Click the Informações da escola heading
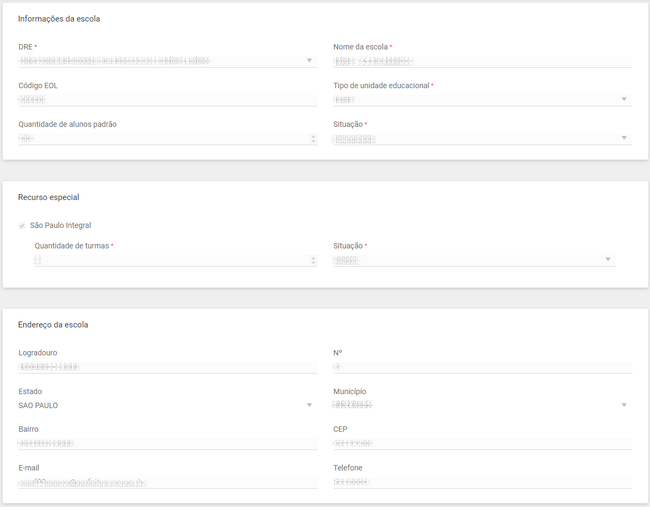 point(59,19)
